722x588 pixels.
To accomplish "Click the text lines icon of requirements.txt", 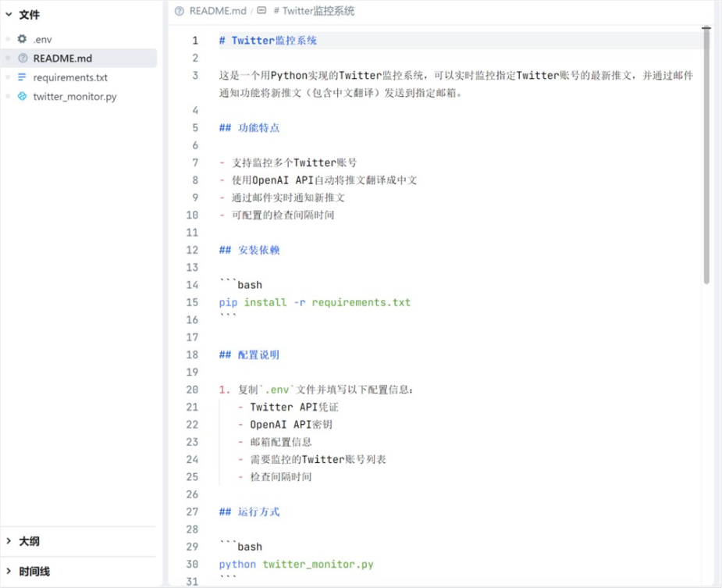I will click(22, 77).
